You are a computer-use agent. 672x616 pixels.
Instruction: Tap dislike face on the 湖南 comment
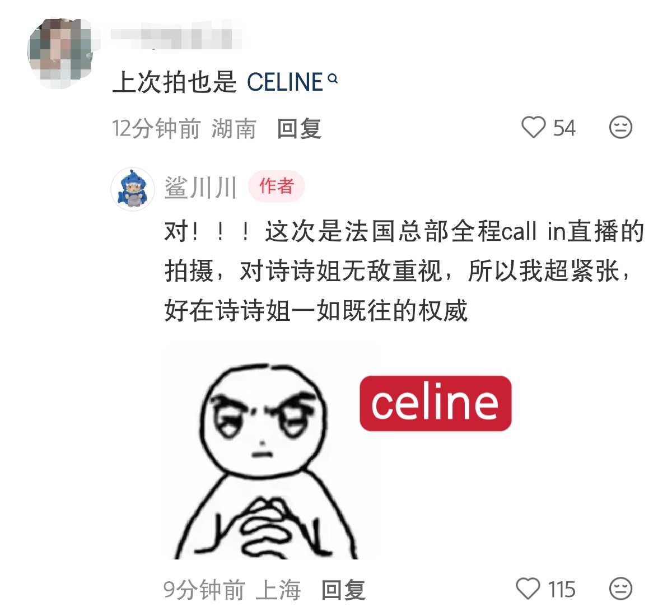620,128
